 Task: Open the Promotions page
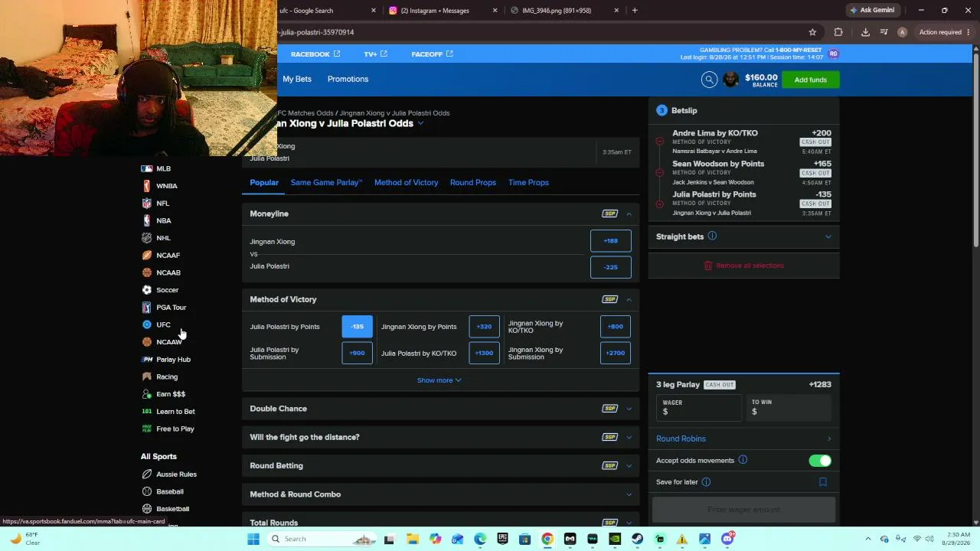pos(348,79)
